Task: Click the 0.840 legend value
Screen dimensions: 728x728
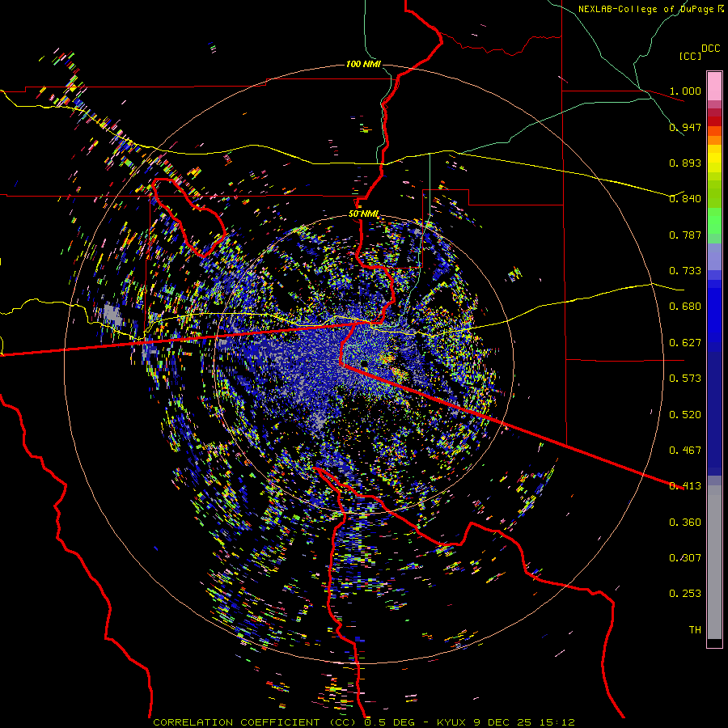Action: 685,199
